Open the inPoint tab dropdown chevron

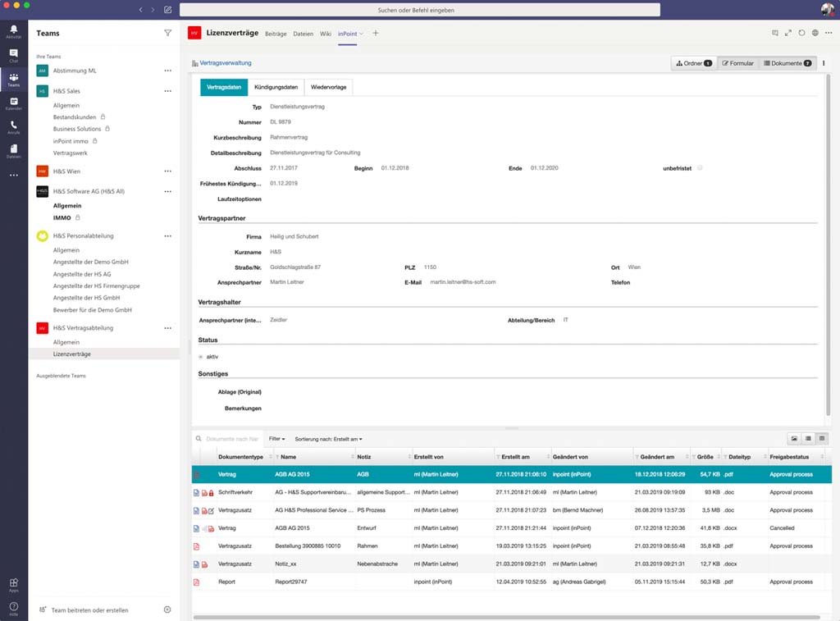(362, 34)
